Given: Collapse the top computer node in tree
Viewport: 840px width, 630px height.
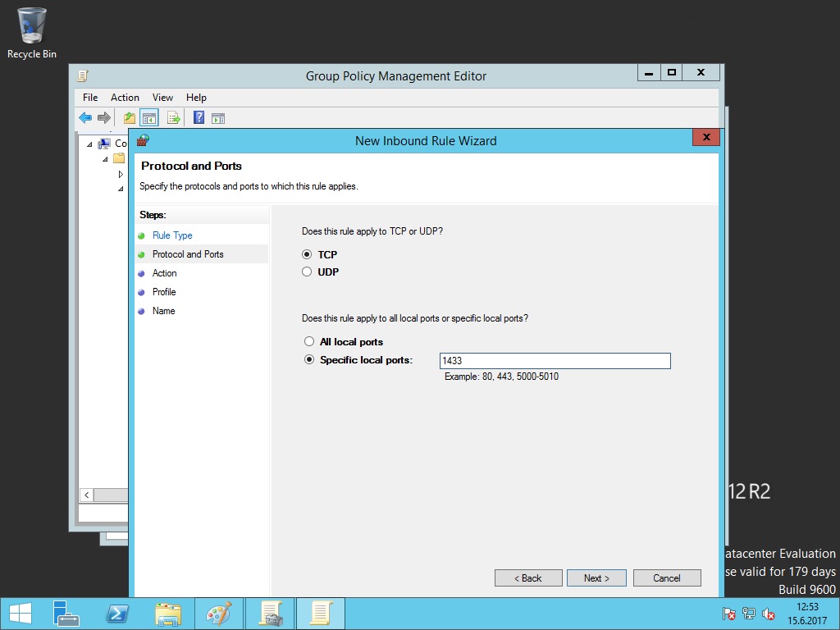Looking at the screenshot, I should (90, 144).
